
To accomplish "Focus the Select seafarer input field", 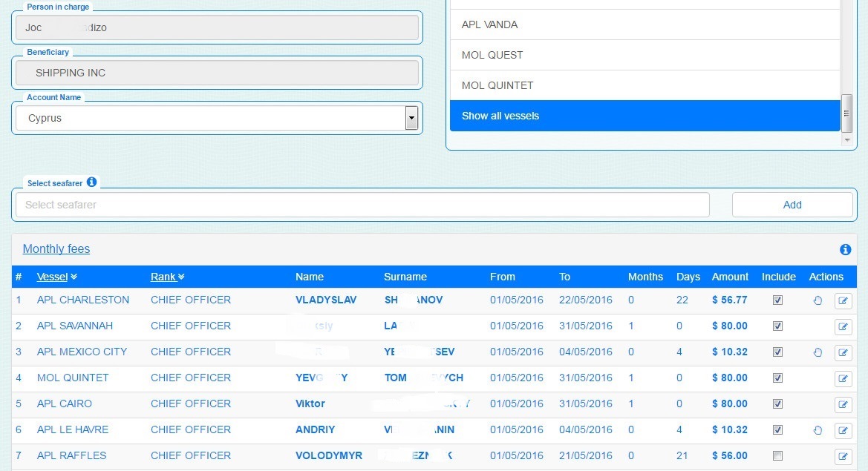I will (x=362, y=205).
